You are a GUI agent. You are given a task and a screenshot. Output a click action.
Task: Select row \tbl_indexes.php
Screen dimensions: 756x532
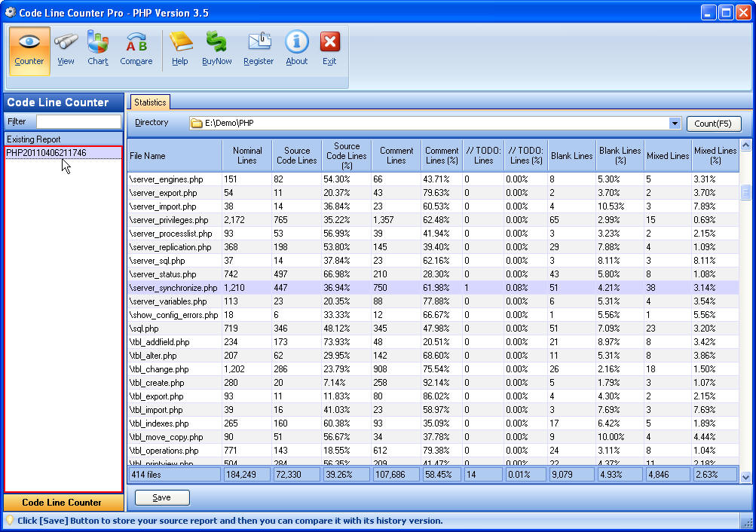[433, 423]
